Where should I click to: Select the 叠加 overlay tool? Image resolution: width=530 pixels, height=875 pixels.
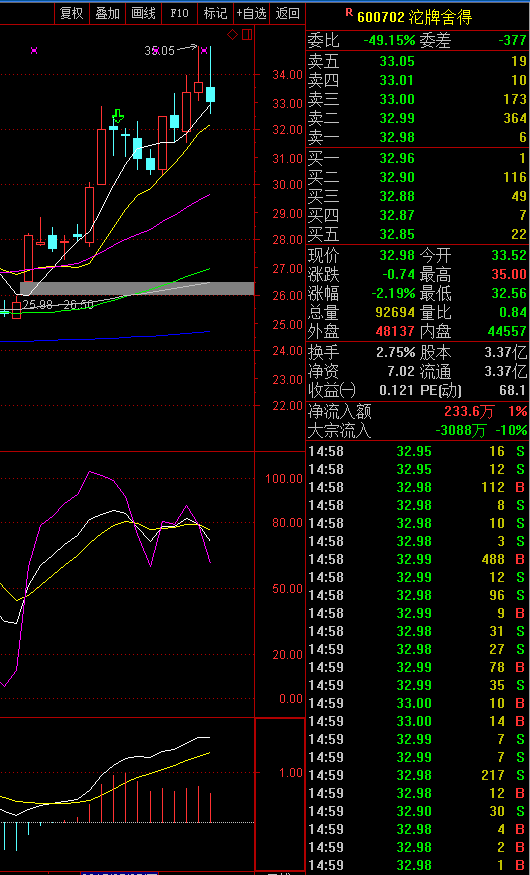click(108, 13)
